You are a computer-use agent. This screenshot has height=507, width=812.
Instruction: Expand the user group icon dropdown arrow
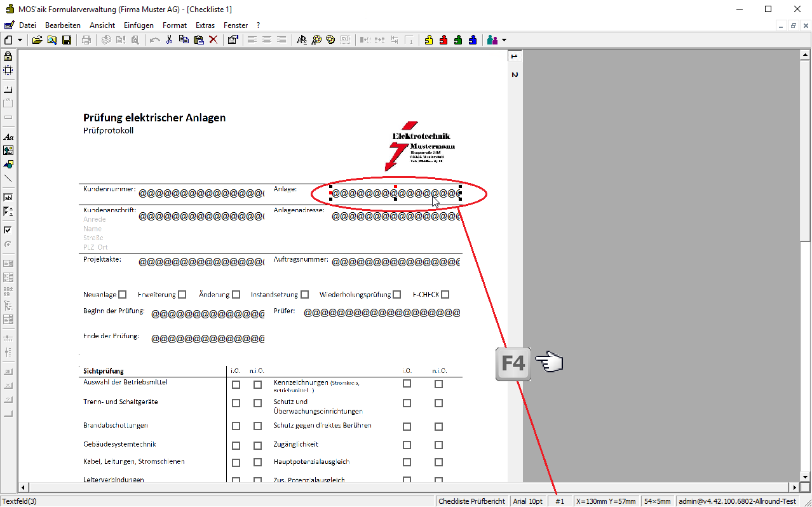(504, 40)
